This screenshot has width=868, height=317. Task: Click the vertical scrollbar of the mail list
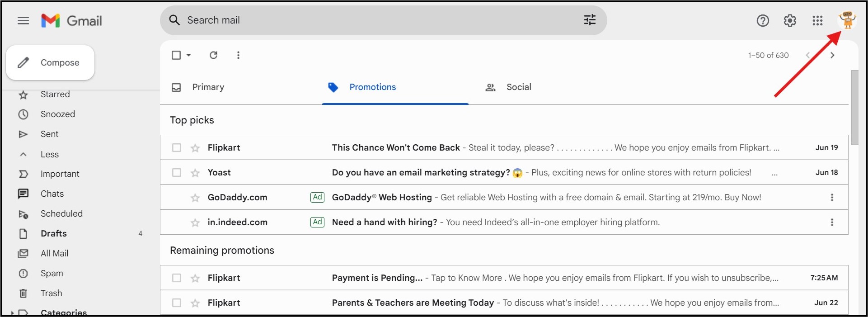click(x=854, y=108)
